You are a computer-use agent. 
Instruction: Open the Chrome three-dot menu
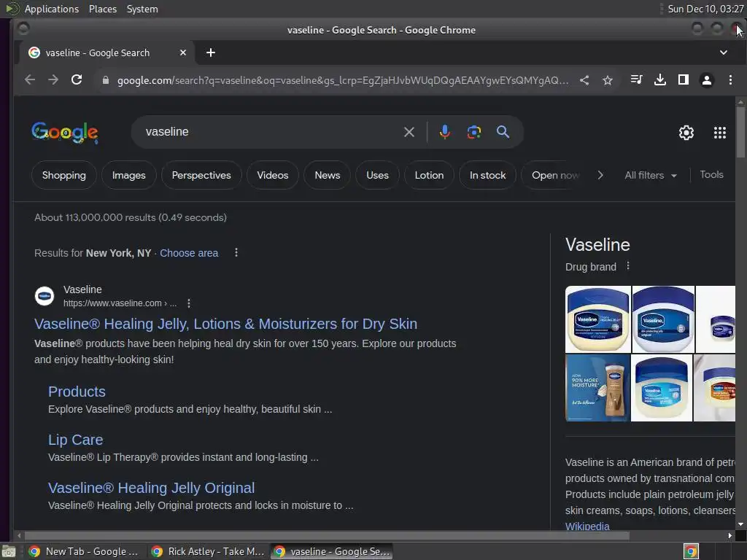730,79
